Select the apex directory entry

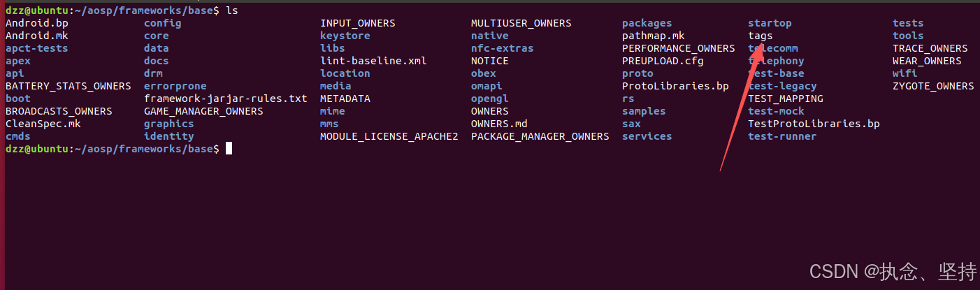tap(18, 61)
